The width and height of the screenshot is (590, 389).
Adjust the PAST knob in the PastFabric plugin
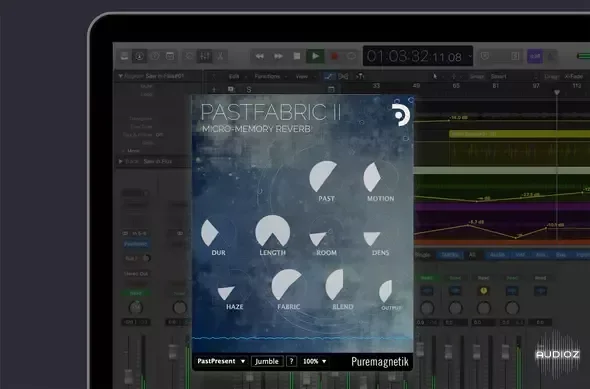pos(326,177)
